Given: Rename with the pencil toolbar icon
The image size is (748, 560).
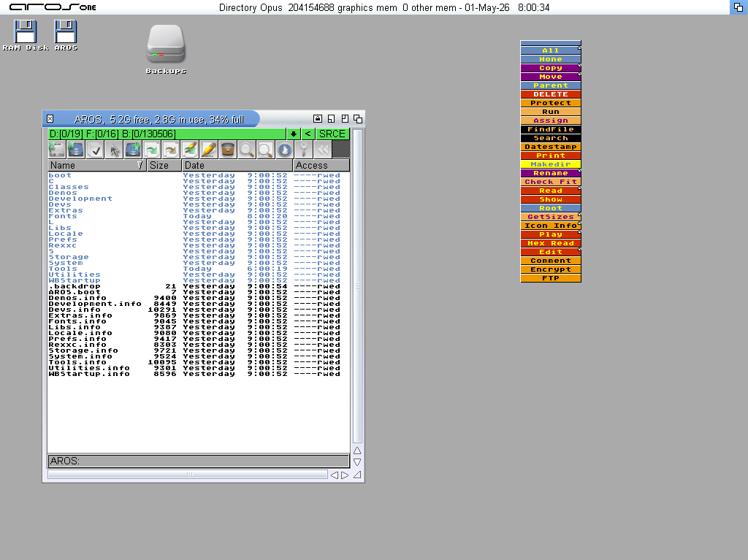Looking at the screenshot, I should pyautogui.click(x=209, y=150).
